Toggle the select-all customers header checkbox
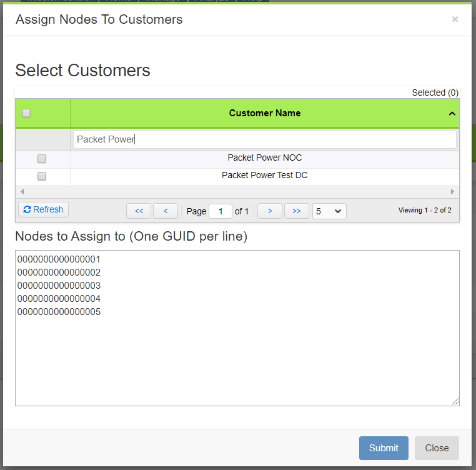476x470 pixels. (26, 113)
